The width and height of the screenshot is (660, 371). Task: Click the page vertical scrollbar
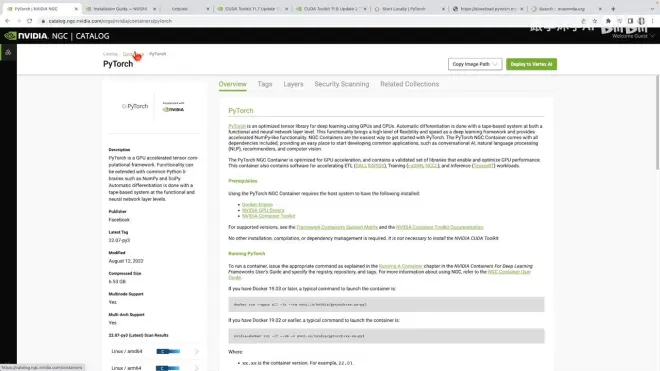(x=657, y=123)
